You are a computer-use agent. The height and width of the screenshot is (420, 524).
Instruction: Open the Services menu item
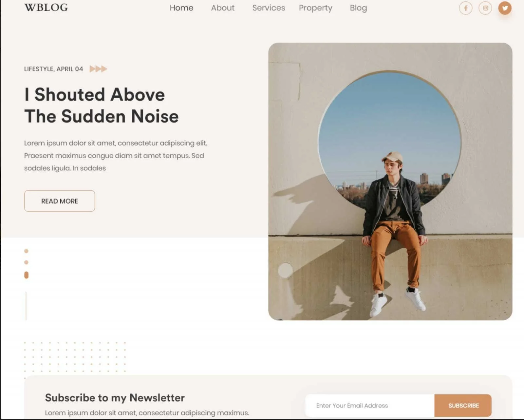[269, 8]
